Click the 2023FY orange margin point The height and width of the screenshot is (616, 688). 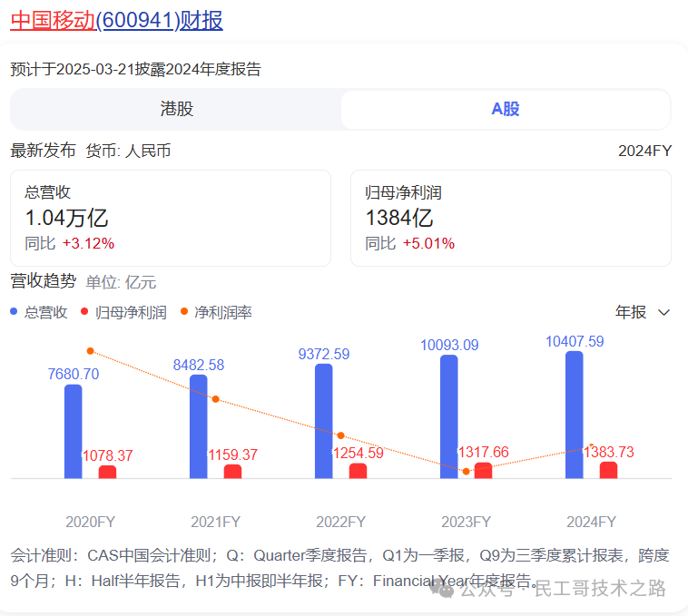pyautogui.click(x=466, y=472)
